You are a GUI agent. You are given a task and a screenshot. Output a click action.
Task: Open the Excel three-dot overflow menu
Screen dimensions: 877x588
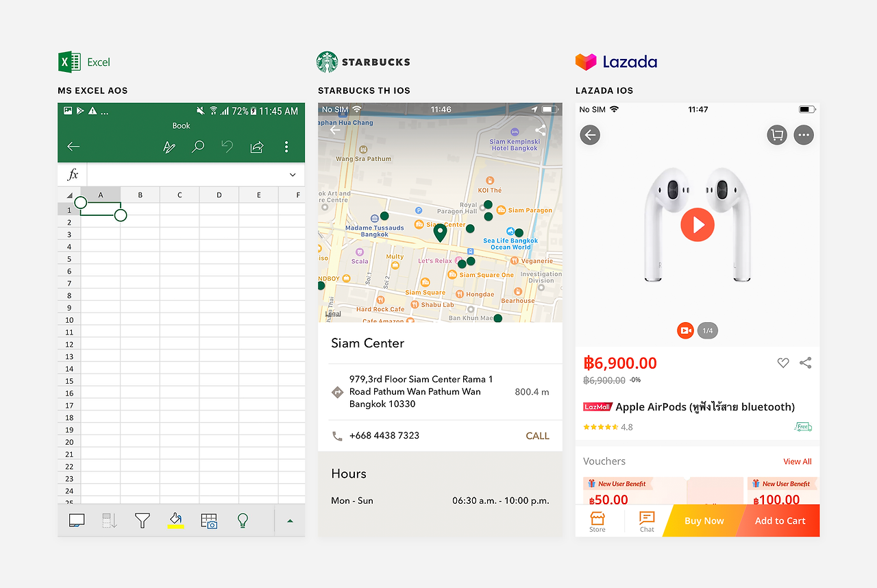(286, 147)
